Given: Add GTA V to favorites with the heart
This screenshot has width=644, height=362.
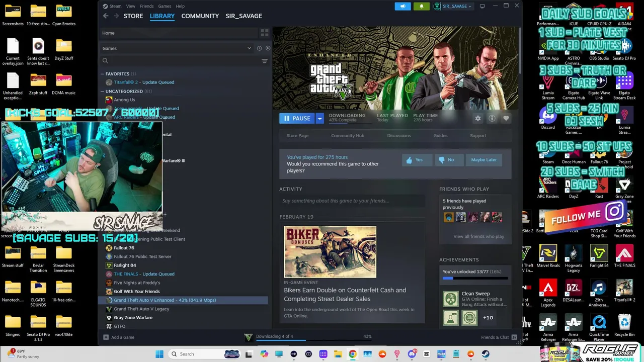Looking at the screenshot, I should 506,119.
